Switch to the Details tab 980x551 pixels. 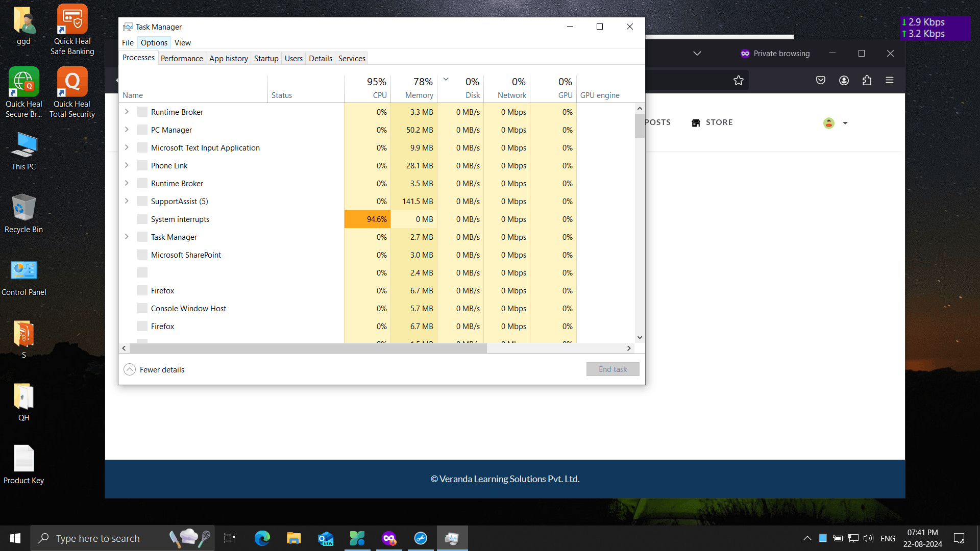pyautogui.click(x=321, y=58)
